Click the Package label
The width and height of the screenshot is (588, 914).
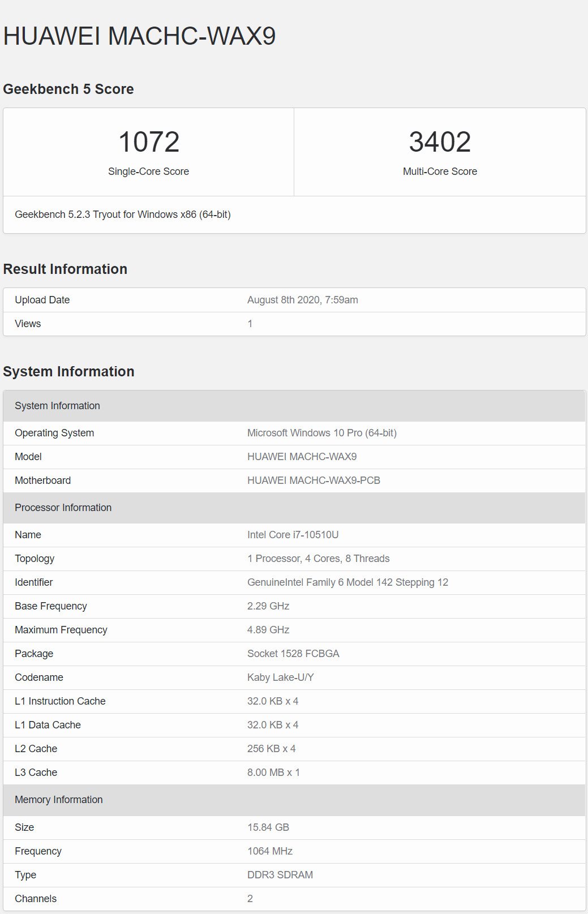point(34,654)
